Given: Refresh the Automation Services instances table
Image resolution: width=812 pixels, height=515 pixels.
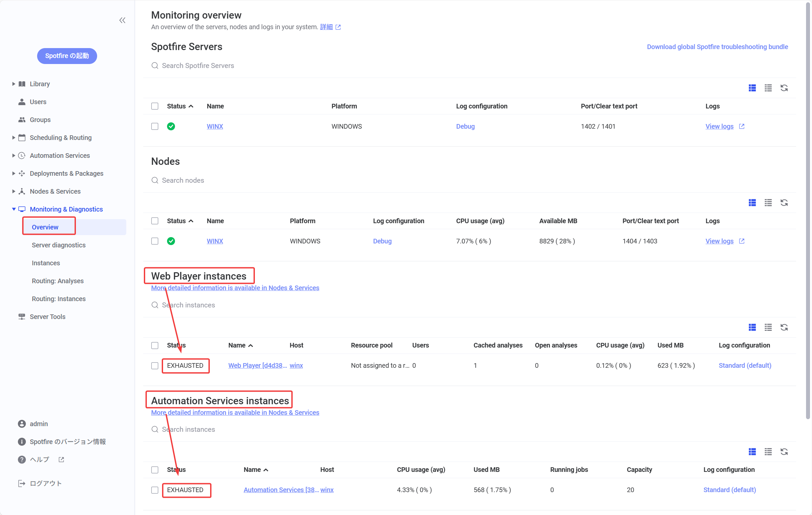Looking at the screenshot, I should 784,452.
